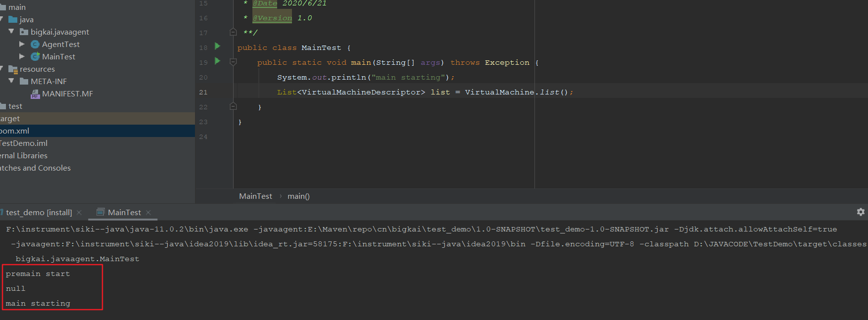The height and width of the screenshot is (320, 868).
Task: Click the AgentTest class icon
Action: point(35,44)
